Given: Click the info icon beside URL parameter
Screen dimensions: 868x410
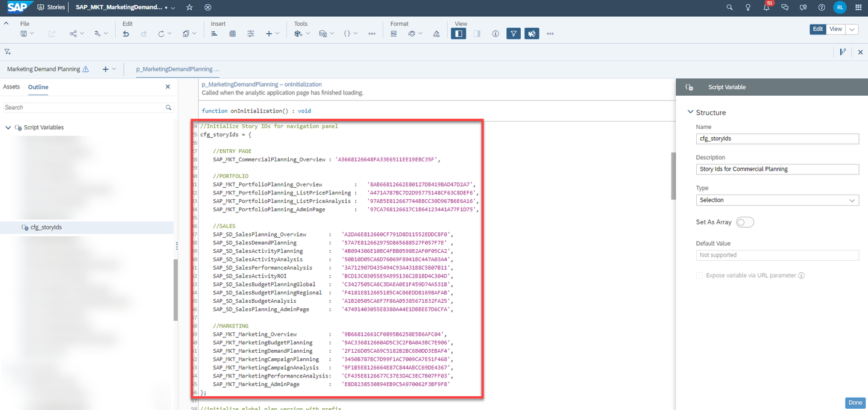Looking at the screenshot, I should click(802, 276).
